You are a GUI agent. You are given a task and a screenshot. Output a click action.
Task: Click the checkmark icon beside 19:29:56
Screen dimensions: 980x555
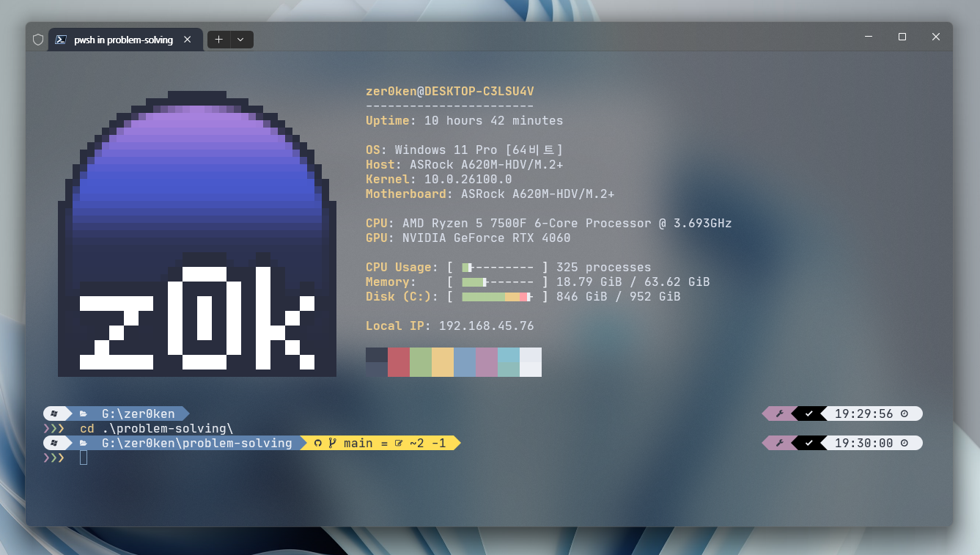tap(809, 414)
